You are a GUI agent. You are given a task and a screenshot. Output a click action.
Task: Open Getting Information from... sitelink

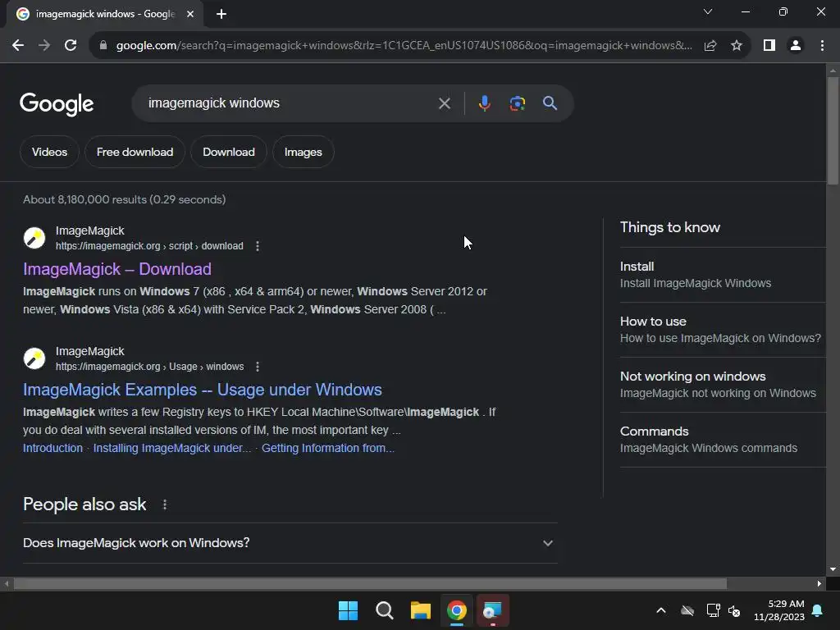tap(328, 448)
